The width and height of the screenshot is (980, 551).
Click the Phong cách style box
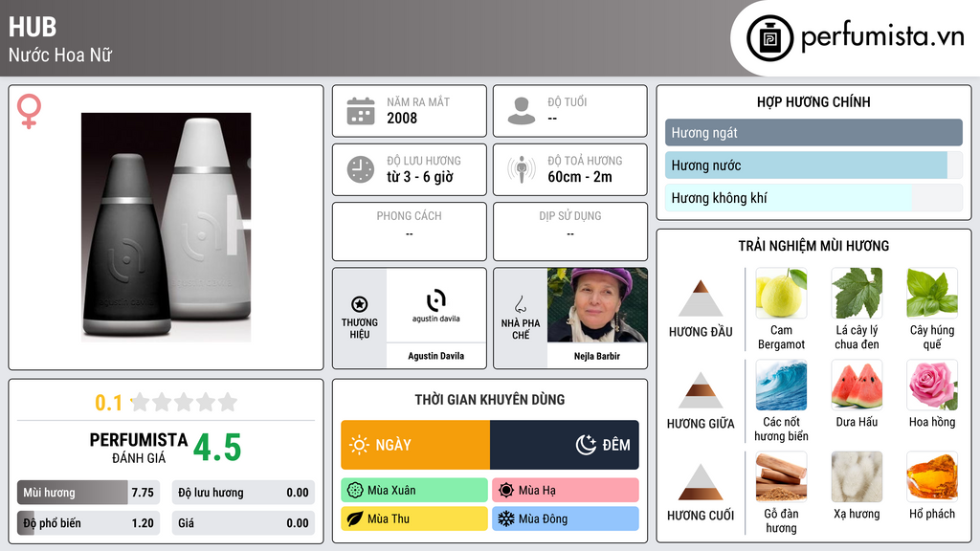click(x=410, y=231)
